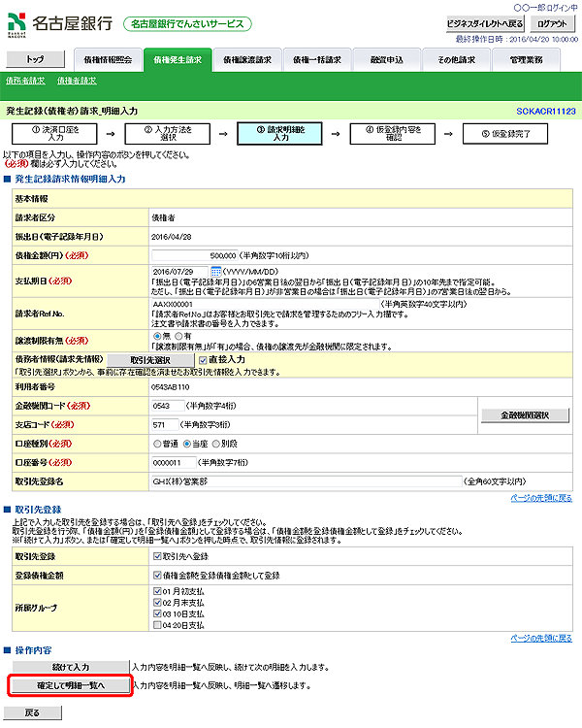The width and height of the screenshot is (582, 728).
Task: Click the 名古屋銀行でんさいサービス badge
Action: [187, 24]
